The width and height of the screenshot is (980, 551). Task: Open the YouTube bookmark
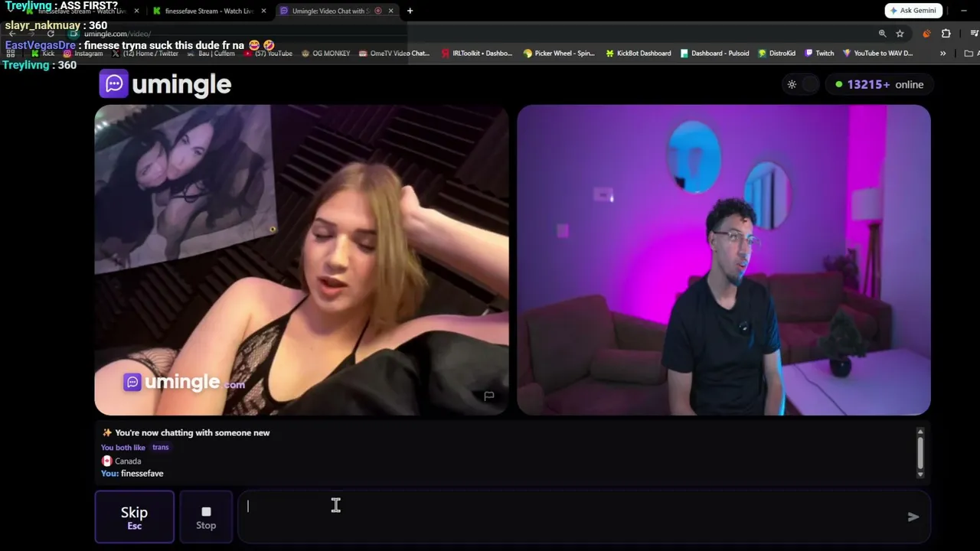click(269, 54)
